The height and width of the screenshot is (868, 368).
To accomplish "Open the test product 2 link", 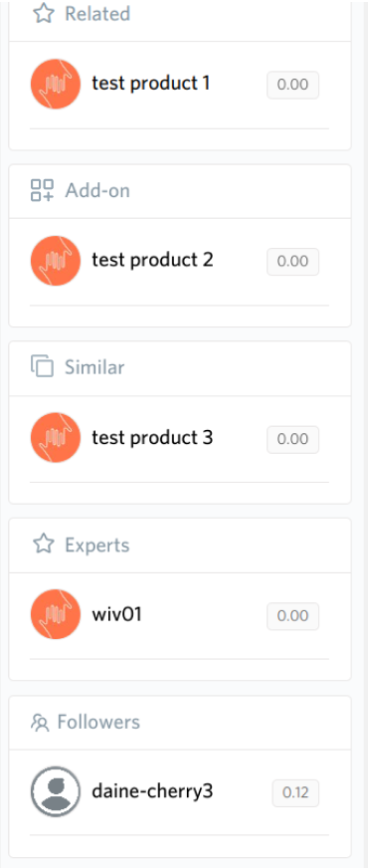I will (153, 260).
